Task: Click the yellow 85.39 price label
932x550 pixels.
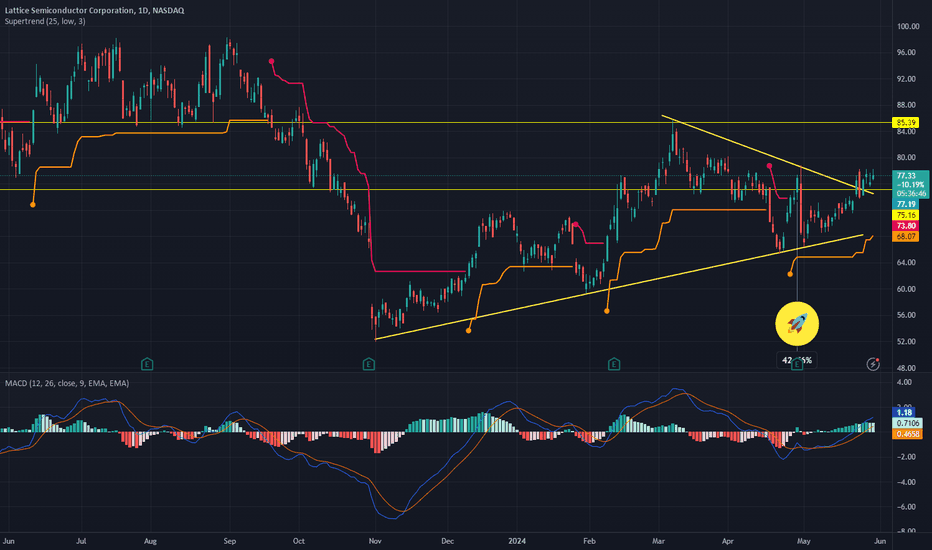Action: tap(906, 122)
